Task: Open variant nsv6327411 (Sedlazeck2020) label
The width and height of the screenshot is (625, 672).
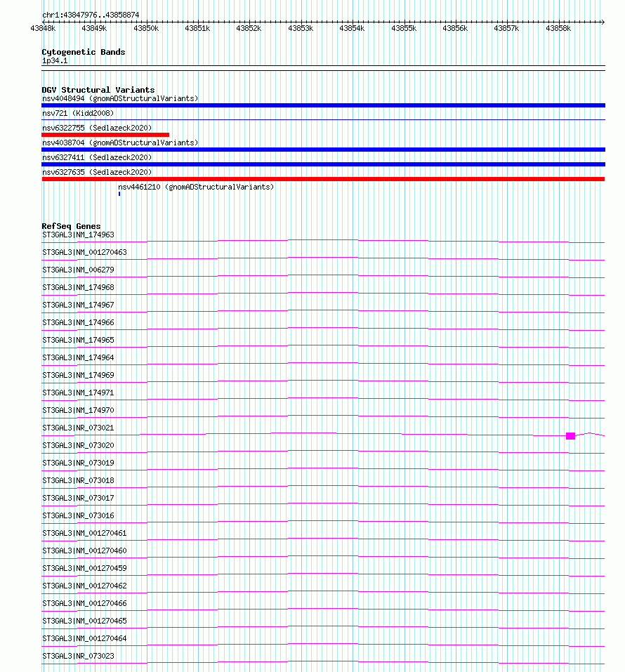Action: click(x=97, y=157)
